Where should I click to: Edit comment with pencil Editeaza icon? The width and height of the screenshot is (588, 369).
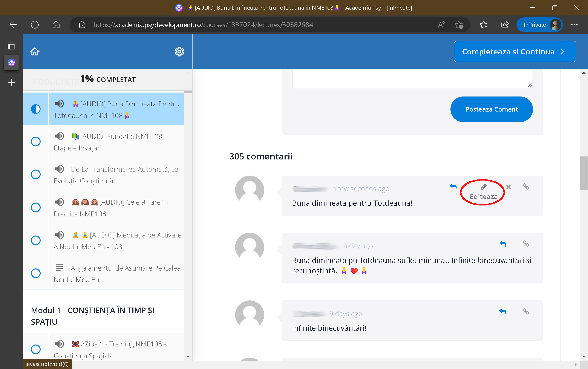click(484, 187)
